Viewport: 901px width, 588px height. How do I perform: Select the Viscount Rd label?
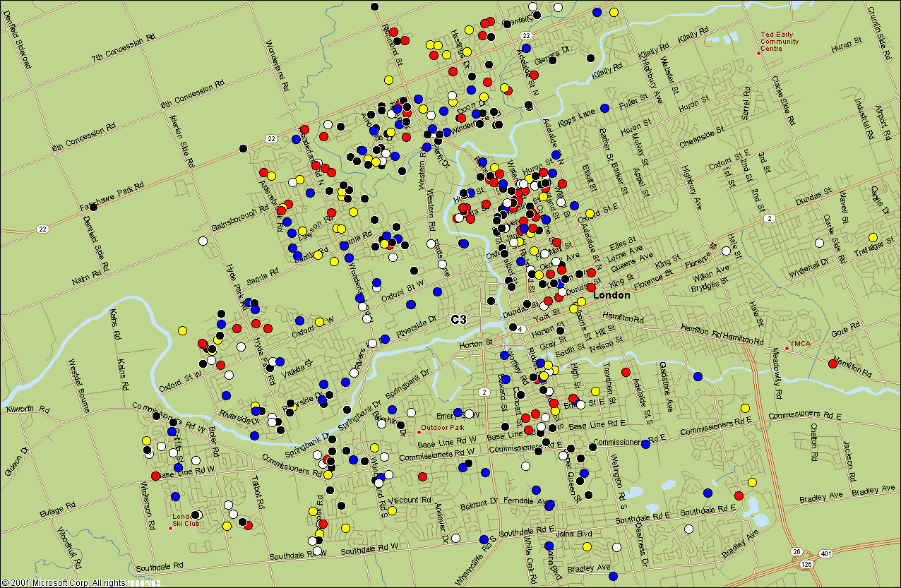[410, 500]
